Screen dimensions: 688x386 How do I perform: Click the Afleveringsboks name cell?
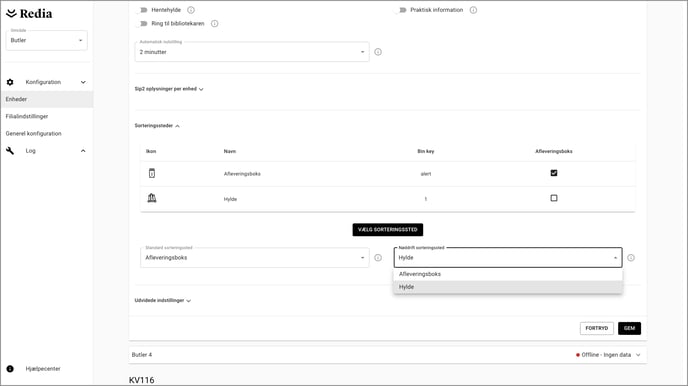pos(242,174)
